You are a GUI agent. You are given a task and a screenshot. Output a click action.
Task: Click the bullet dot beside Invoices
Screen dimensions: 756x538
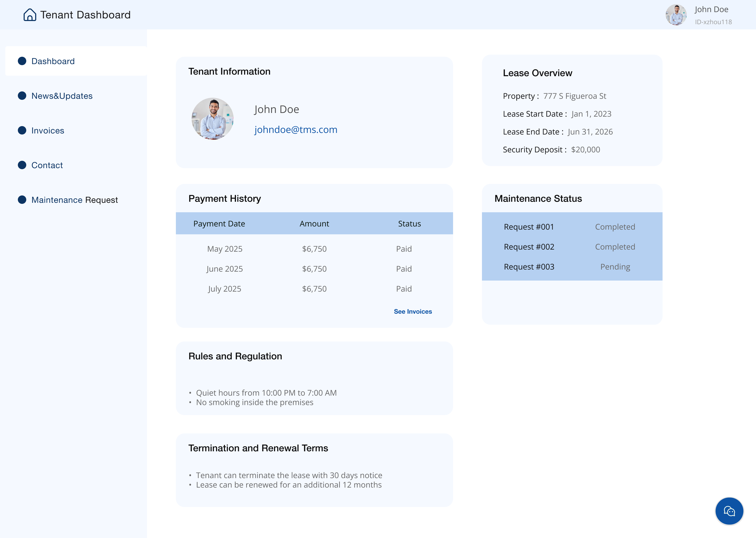[x=22, y=131]
